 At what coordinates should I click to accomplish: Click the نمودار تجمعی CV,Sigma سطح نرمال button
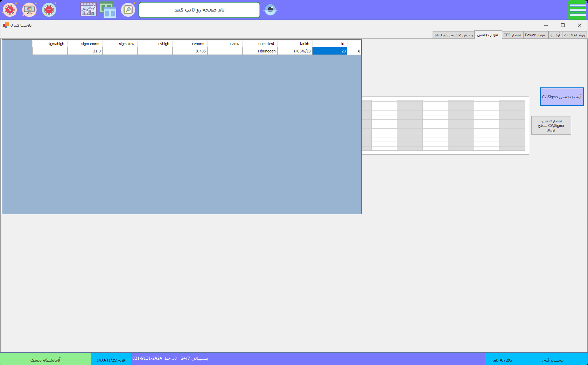tap(551, 126)
